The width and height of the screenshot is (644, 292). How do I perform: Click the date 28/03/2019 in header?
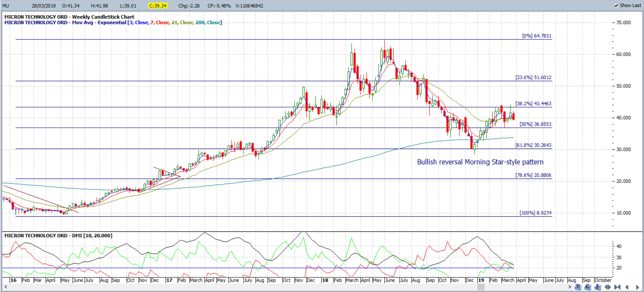click(44, 5)
